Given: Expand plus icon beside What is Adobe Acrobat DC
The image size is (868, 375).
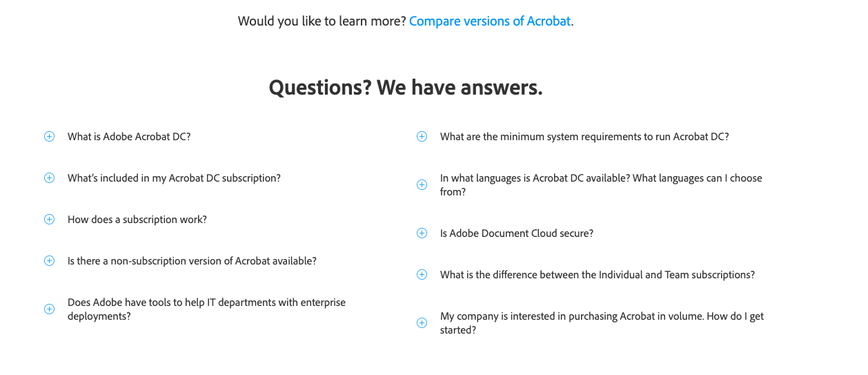Looking at the screenshot, I should (49, 137).
